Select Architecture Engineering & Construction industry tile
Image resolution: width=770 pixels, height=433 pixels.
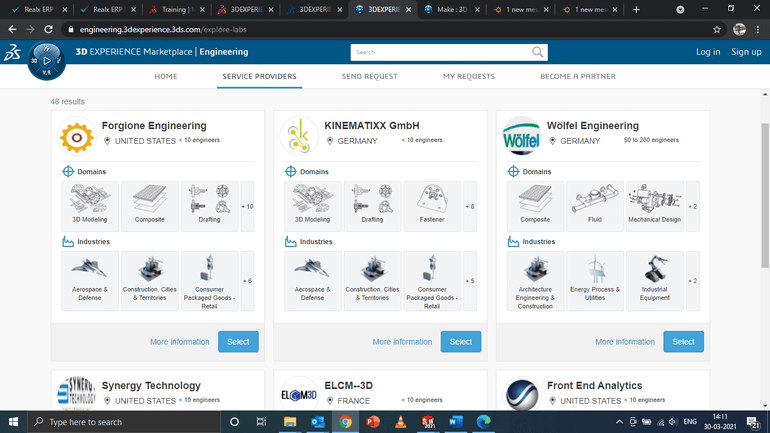(535, 281)
